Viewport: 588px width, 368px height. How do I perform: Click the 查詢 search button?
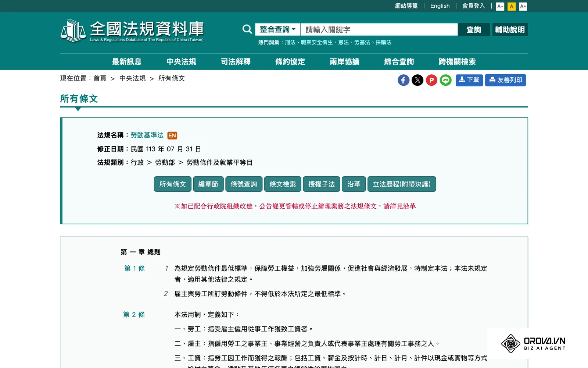474,29
